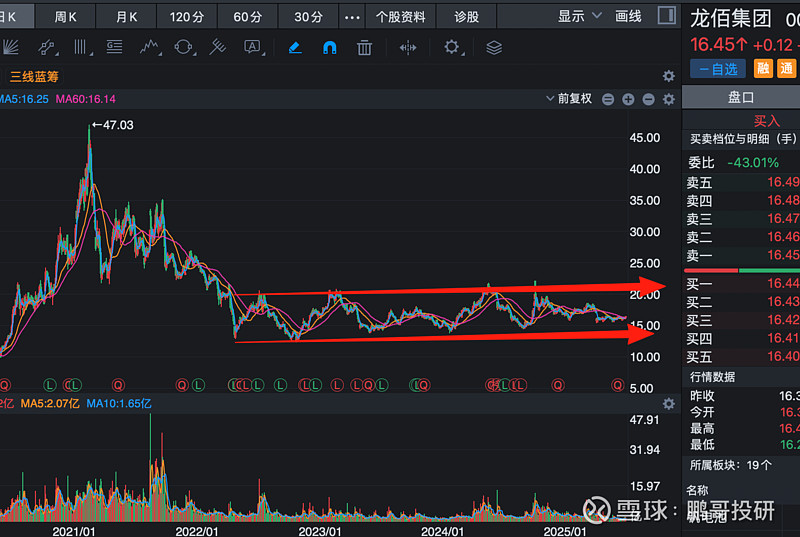Click the orange 通 tag
800x537 pixels.
coord(786,68)
